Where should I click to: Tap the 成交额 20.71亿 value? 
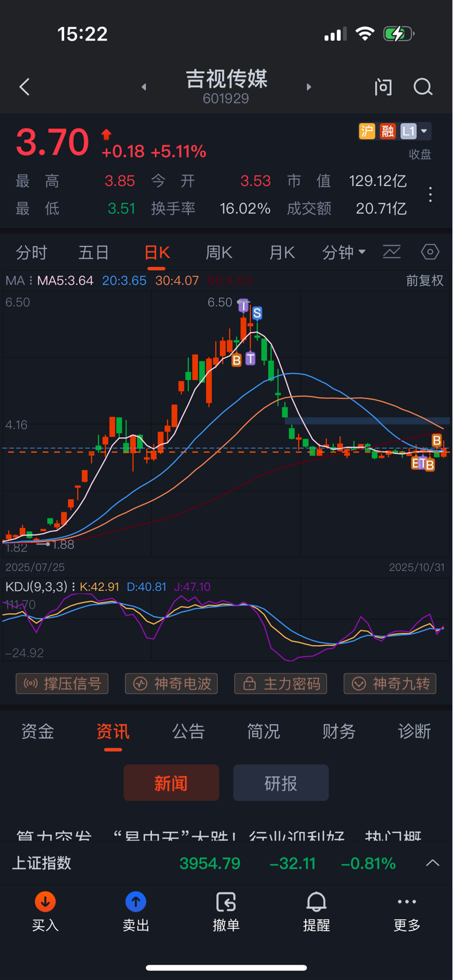[x=381, y=209]
